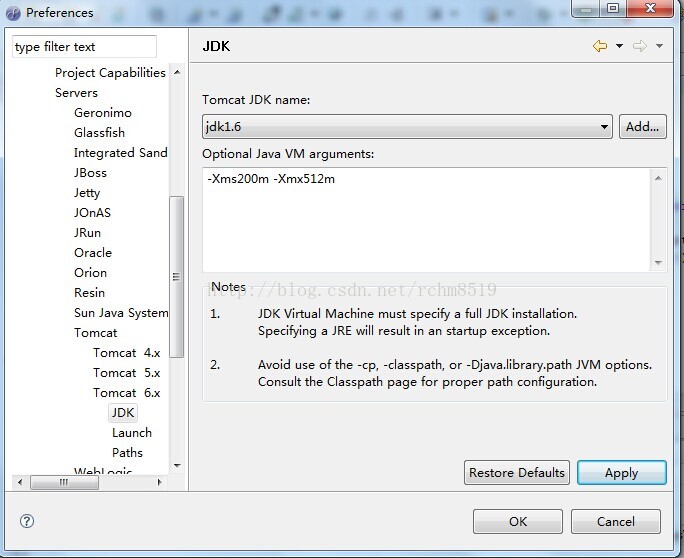This screenshot has width=684, height=558.
Task: Minimize the Preferences window
Action: (586, 8)
